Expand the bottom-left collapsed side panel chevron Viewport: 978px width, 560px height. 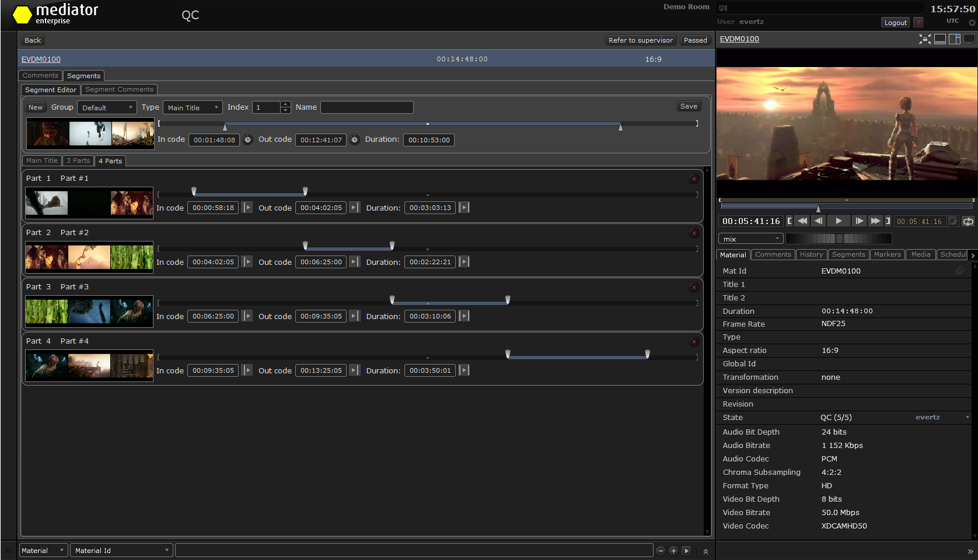click(8, 551)
